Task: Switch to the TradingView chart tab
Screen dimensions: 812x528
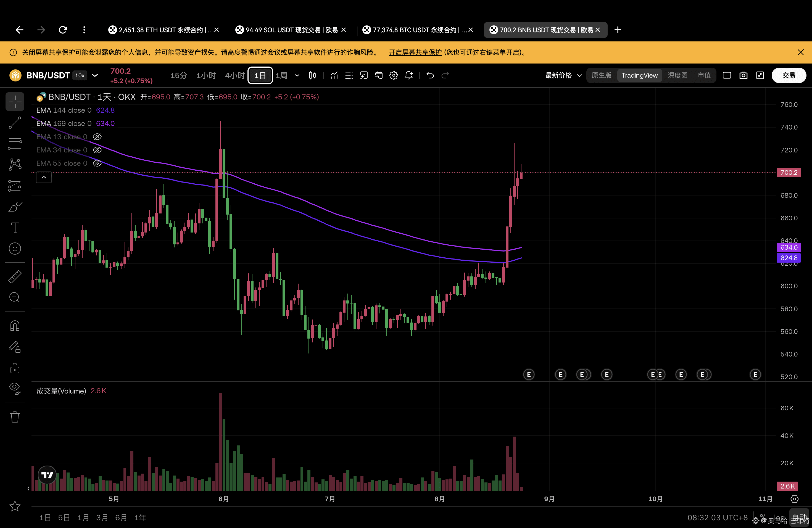Action: coord(640,75)
